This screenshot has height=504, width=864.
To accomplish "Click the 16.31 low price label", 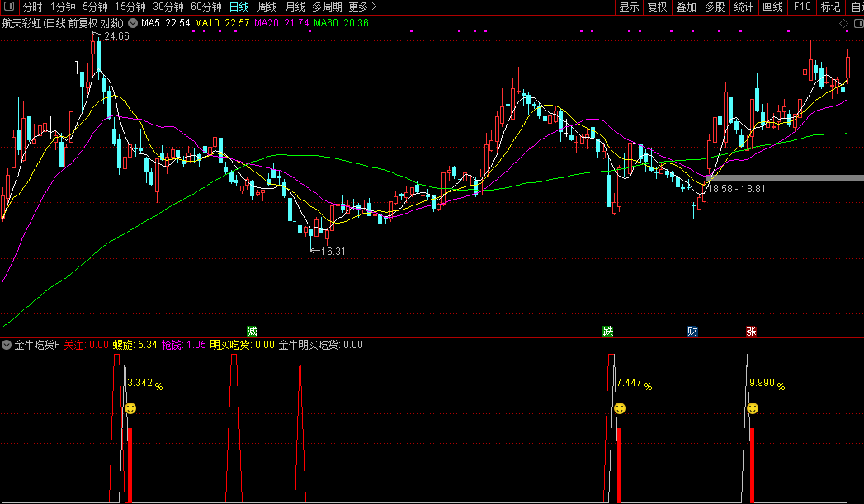I will point(333,251).
